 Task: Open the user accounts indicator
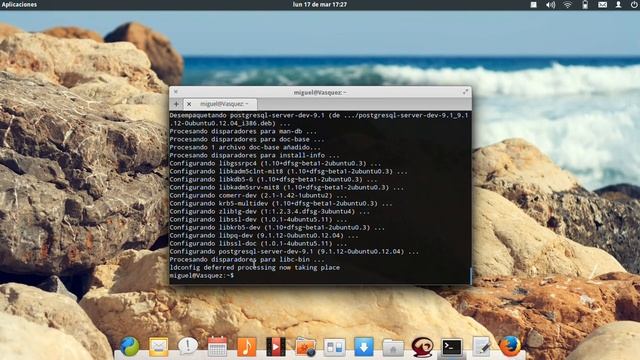pos(618,4)
